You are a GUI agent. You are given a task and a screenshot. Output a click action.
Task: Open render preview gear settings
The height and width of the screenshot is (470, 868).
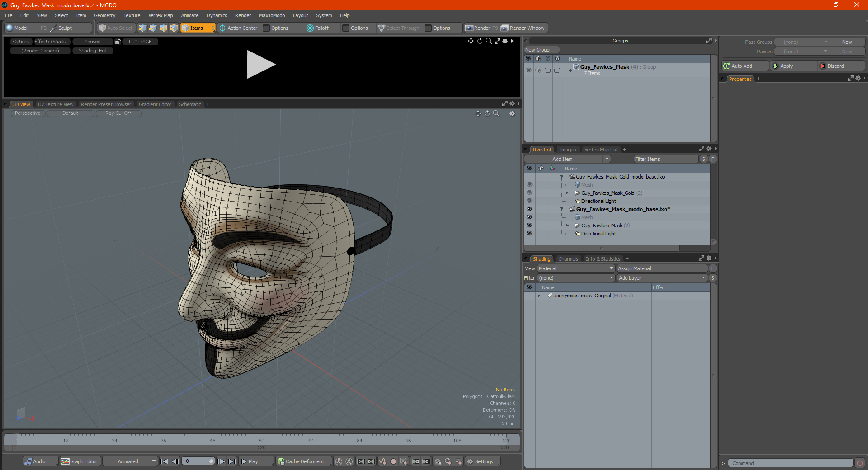tap(505, 41)
